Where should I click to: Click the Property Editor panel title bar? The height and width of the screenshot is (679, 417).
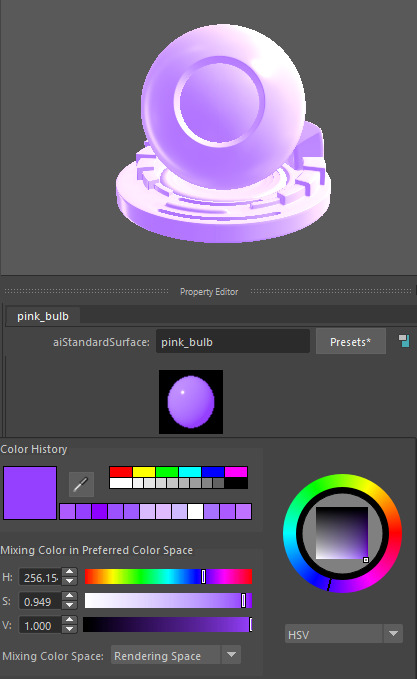pyautogui.click(x=209, y=291)
